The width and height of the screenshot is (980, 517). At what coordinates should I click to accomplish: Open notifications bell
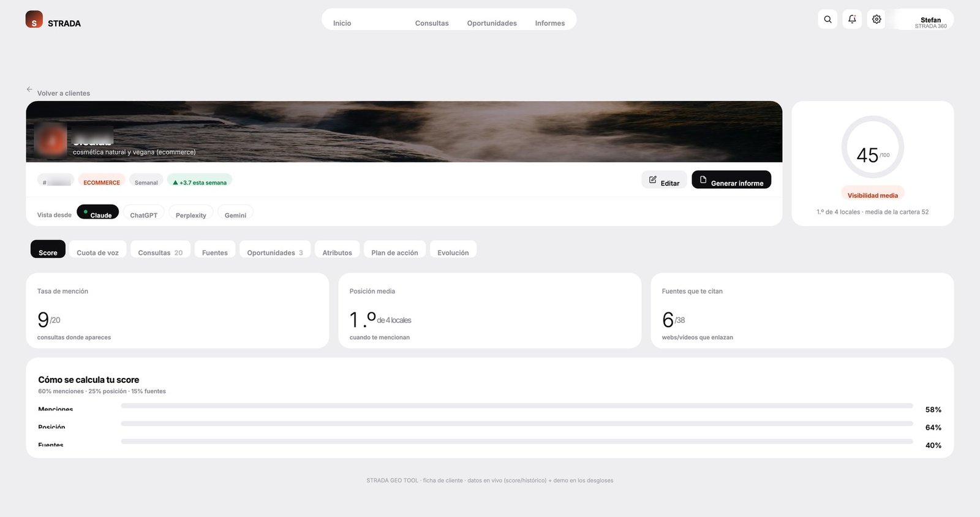click(852, 20)
